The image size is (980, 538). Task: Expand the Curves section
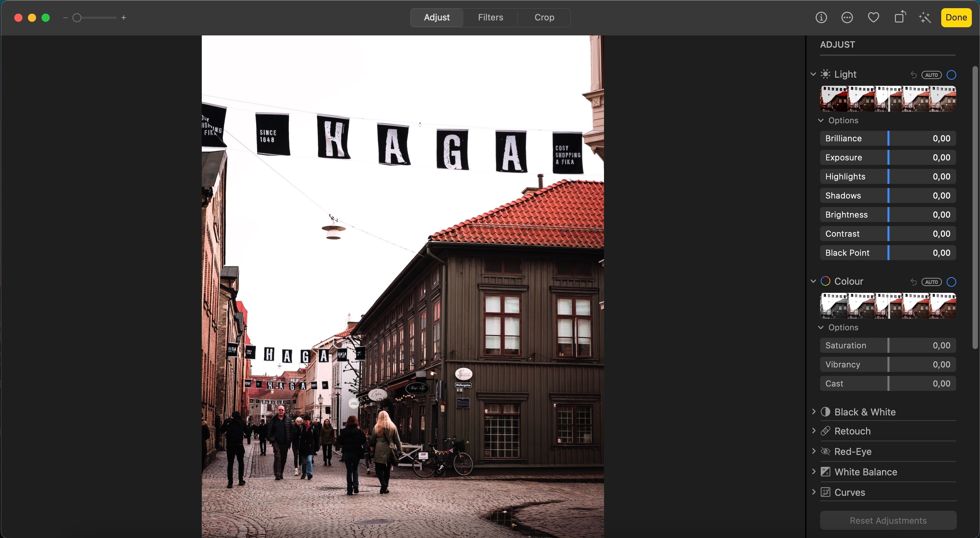pyautogui.click(x=814, y=492)
